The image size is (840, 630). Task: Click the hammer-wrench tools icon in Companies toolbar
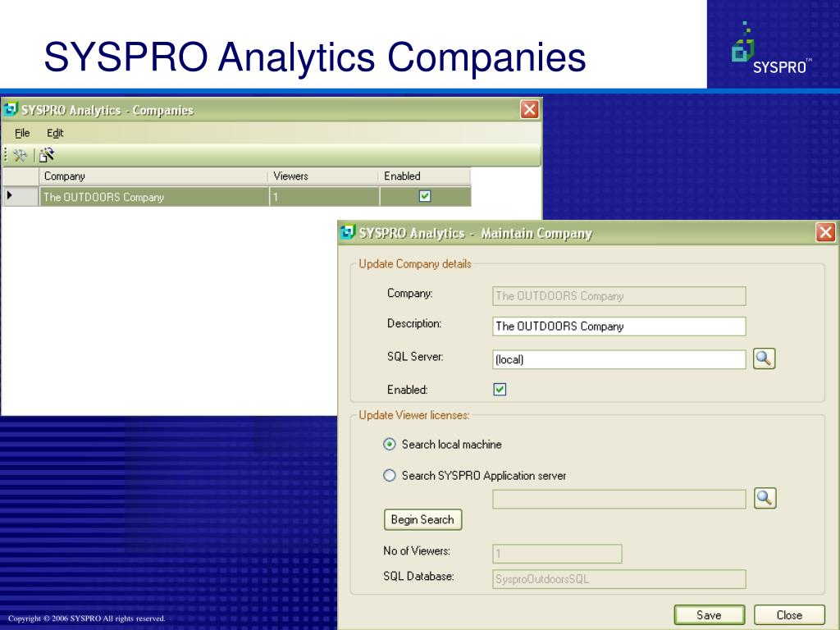pos(20,155)
